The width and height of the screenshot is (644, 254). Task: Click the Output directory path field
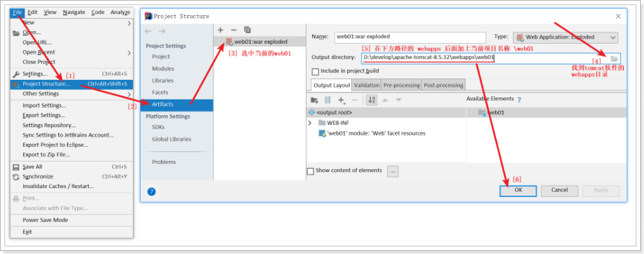pos(484,58)
